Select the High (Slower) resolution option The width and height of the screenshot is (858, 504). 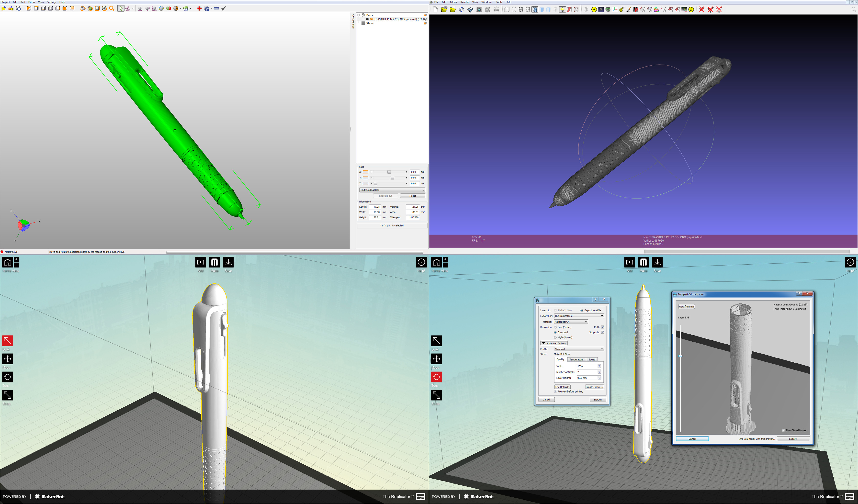coord(555,337)
